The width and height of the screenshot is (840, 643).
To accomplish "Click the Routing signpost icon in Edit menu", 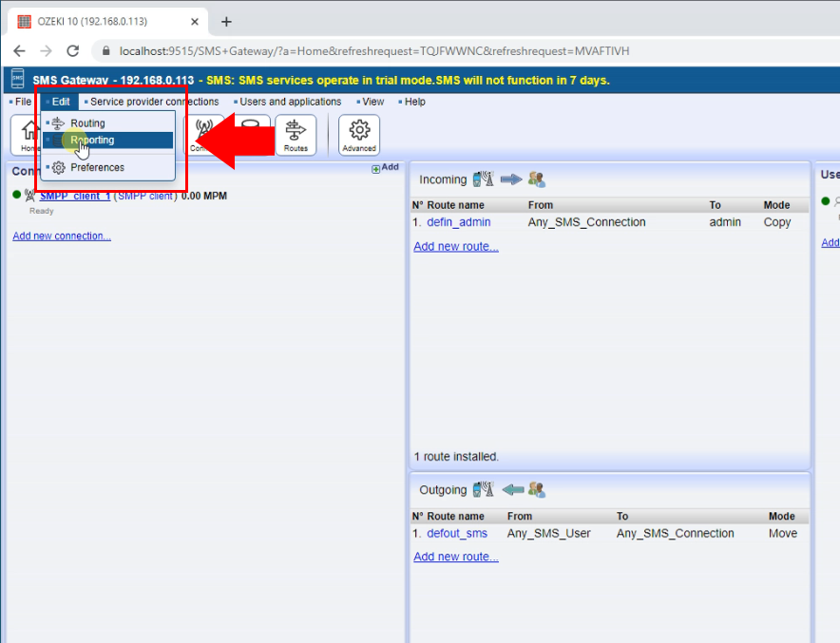I will pyautogui.click(x=58, y=123).
